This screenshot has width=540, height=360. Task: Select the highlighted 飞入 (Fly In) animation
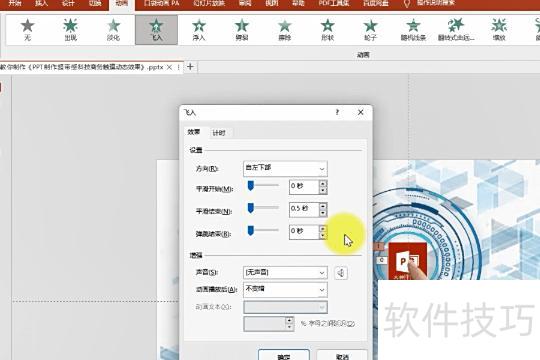coord(156,30)
